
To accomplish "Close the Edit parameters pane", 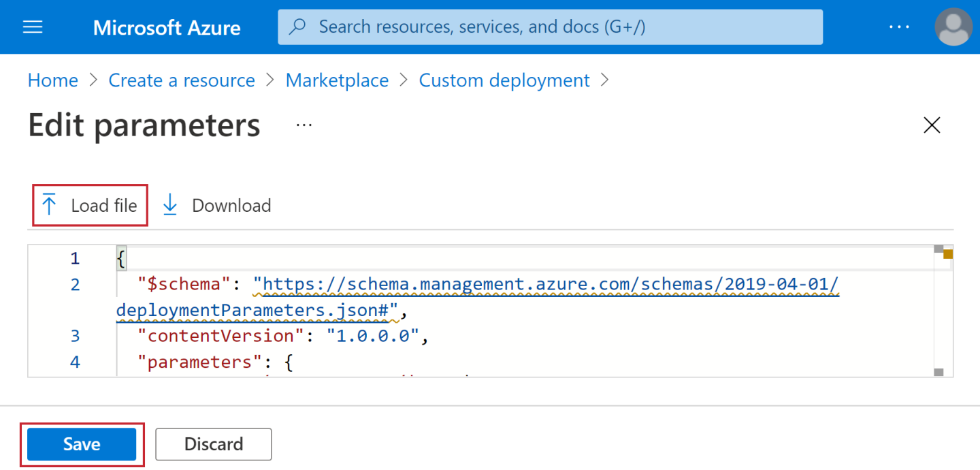I will [x=932, y=125].
